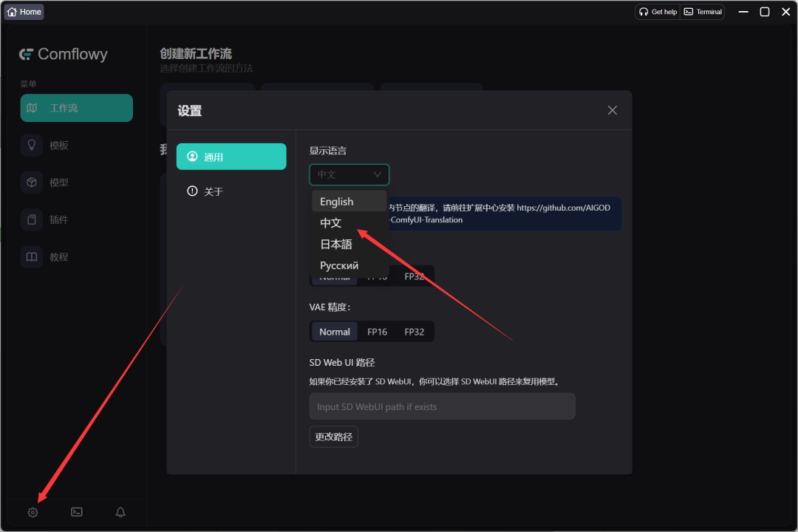Select FP32 VAE precision
Screen dimensions: 798x532
coord(414,331)
